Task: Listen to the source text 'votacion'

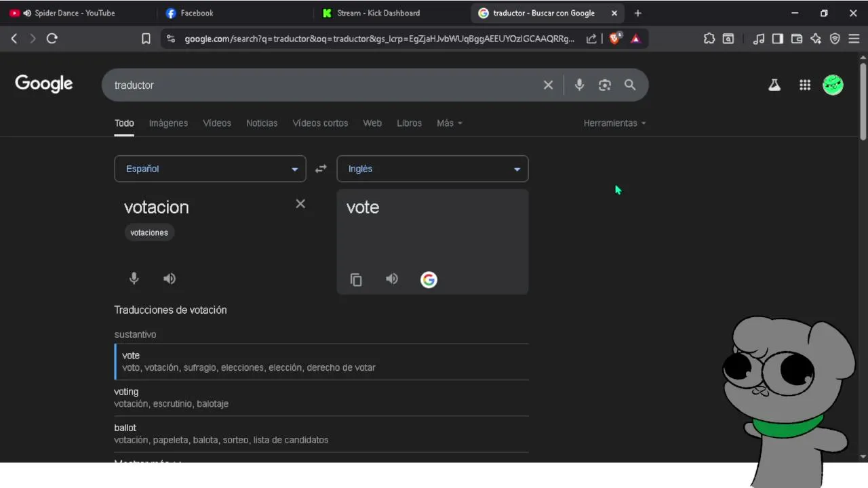Action: 170,279
